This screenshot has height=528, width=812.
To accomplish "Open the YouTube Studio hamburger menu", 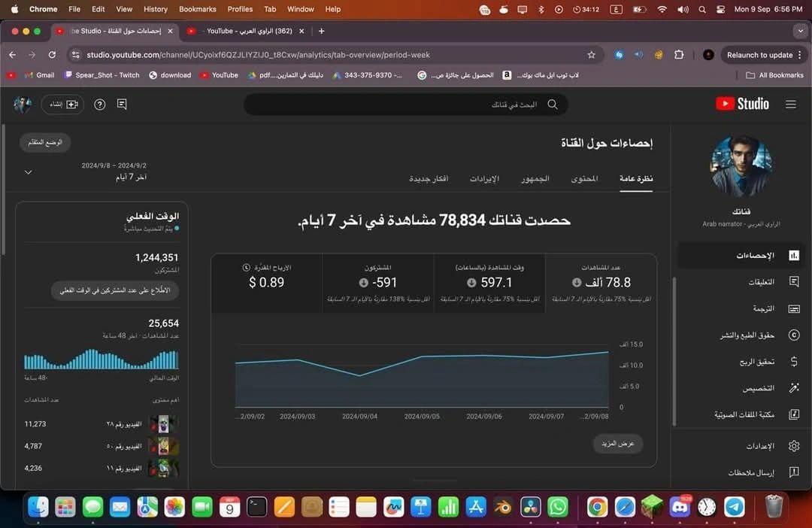I will pos(790,105).
